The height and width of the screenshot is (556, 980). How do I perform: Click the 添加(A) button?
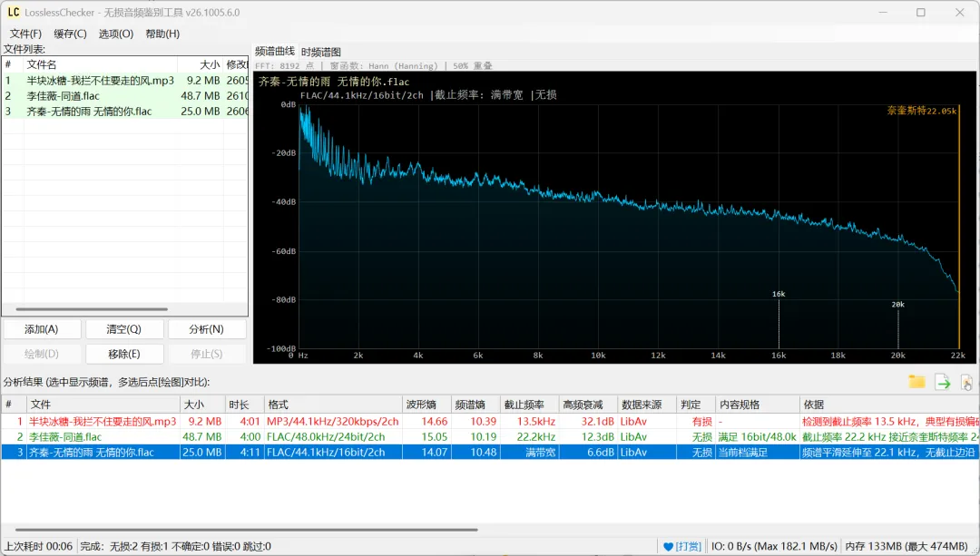(x=42, y=329)
